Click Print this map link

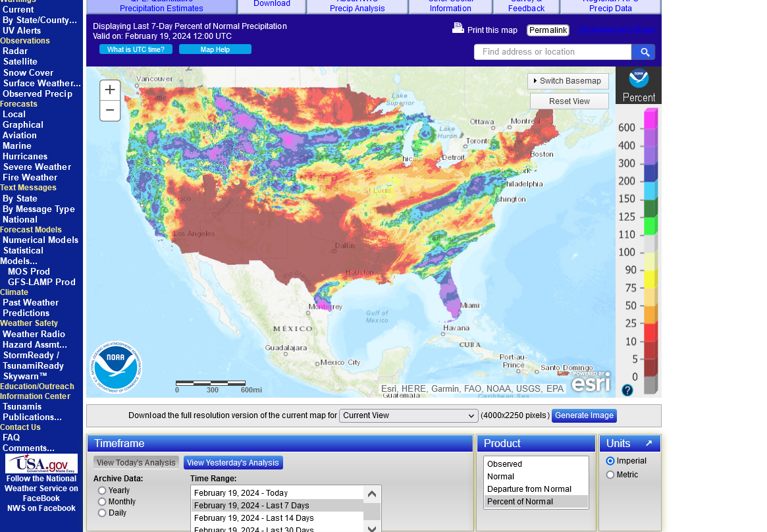pos(492,30)
